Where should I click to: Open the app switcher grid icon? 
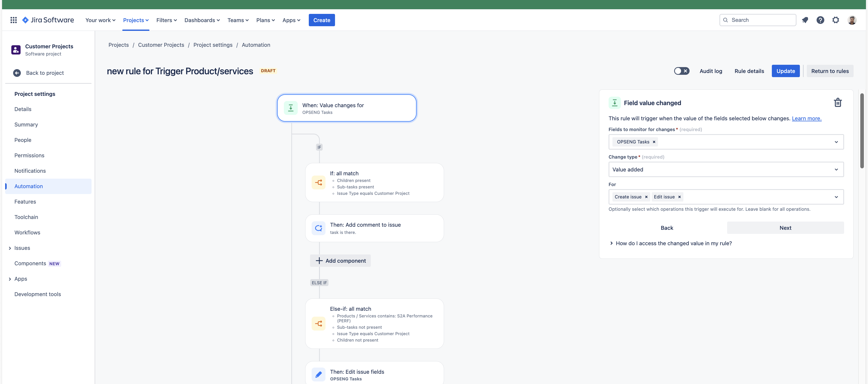[13, 20]
